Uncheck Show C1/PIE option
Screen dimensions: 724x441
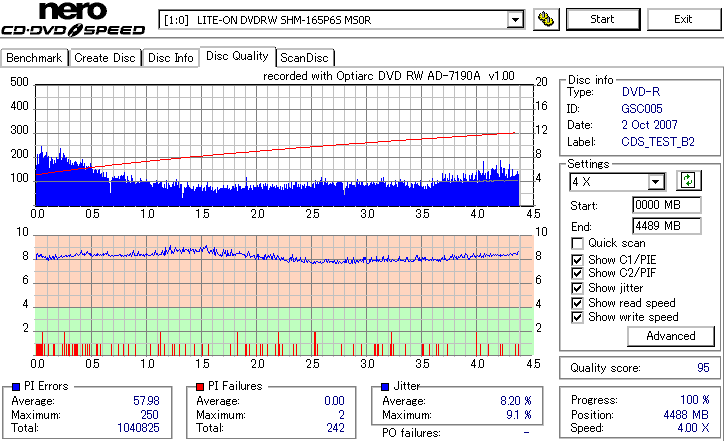pyautogui.click(x=577, y=260)
